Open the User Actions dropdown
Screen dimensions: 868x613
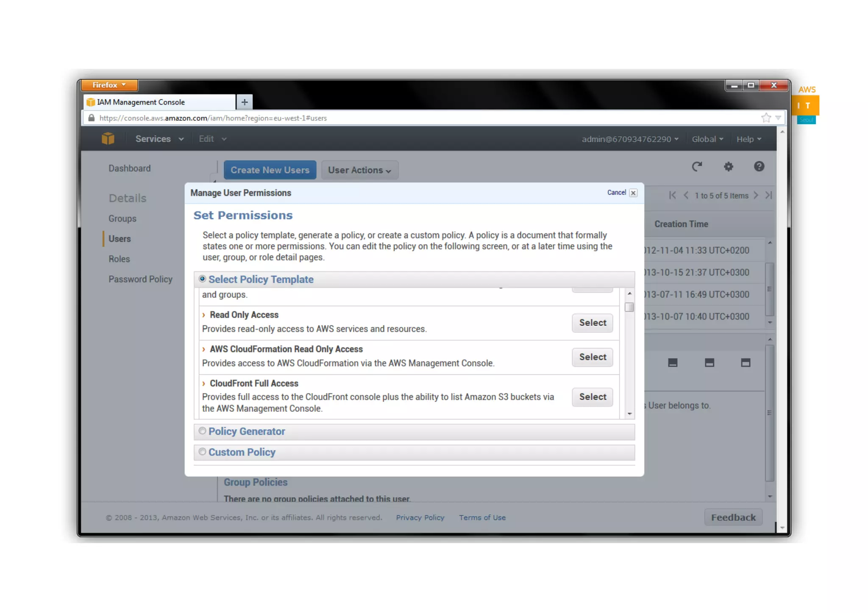click(x=359, y=170)
